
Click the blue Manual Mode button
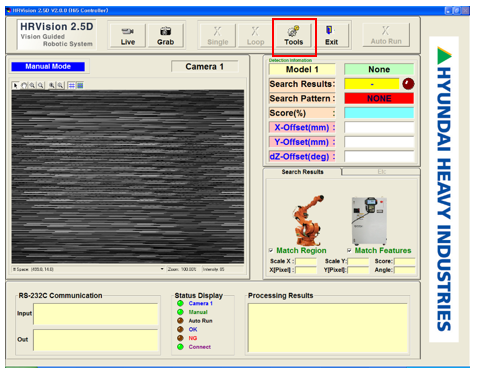click(48, 66)
